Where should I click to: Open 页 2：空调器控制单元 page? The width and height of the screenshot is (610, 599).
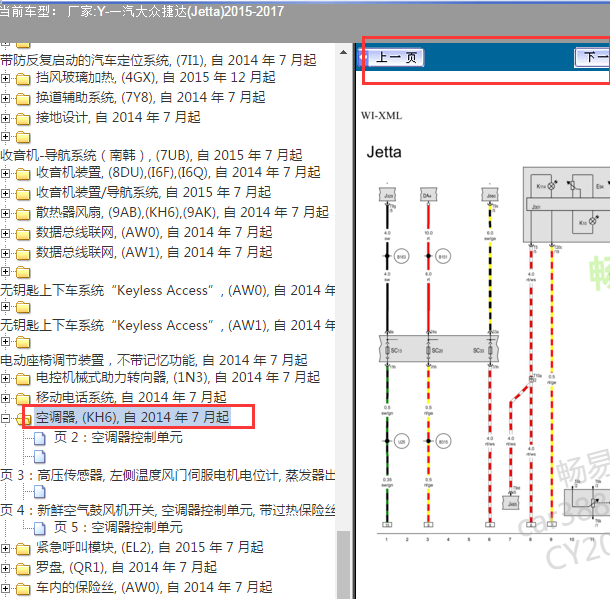pos(118,437)
